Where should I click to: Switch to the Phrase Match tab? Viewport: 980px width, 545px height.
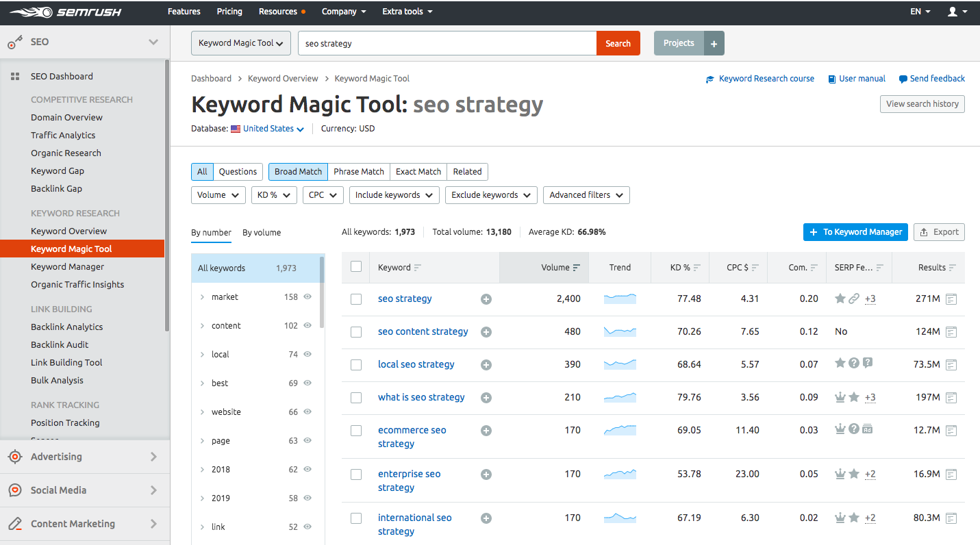(359, 172)
